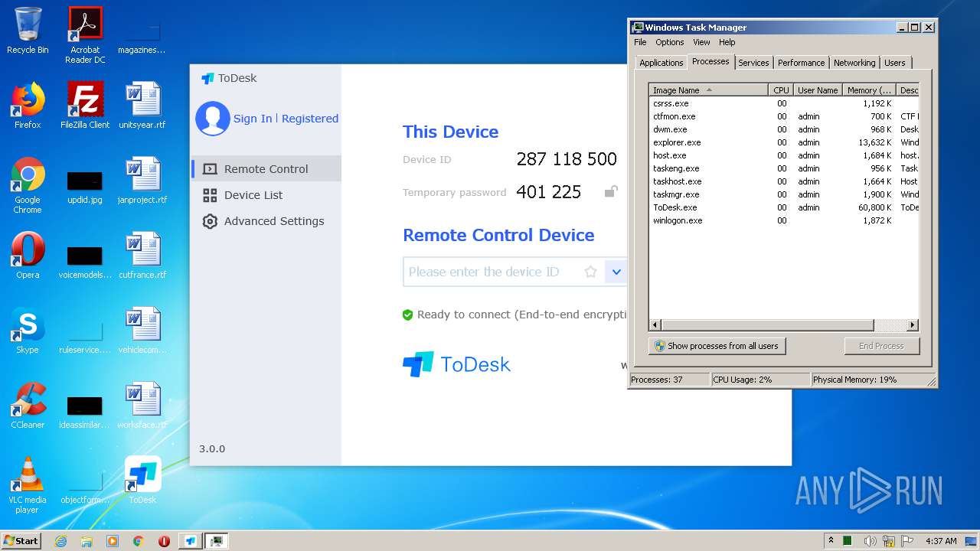Open Firefox desktop icon
The image size is (980, 551).
pyautogui.click(x=28, y=106)
